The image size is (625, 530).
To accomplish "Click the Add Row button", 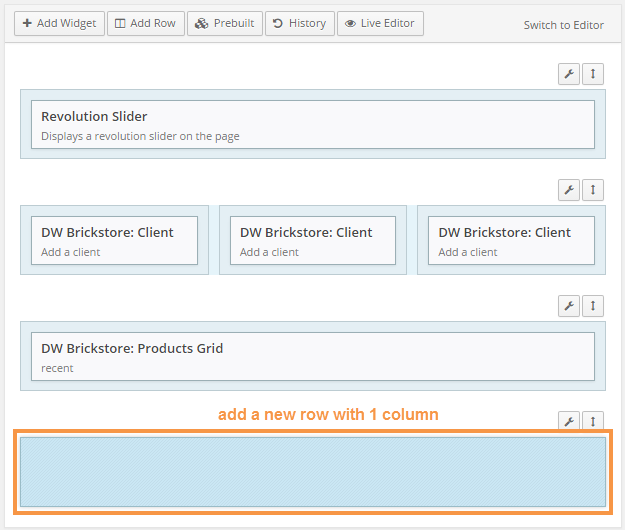I will pyautogui.click(x=146, y=24).
